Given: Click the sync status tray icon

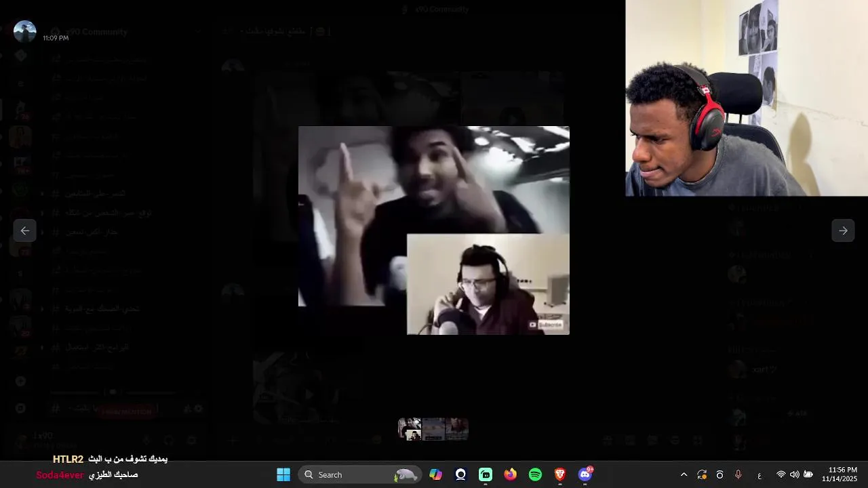Looking at the screenshot, I should point(702,474).
